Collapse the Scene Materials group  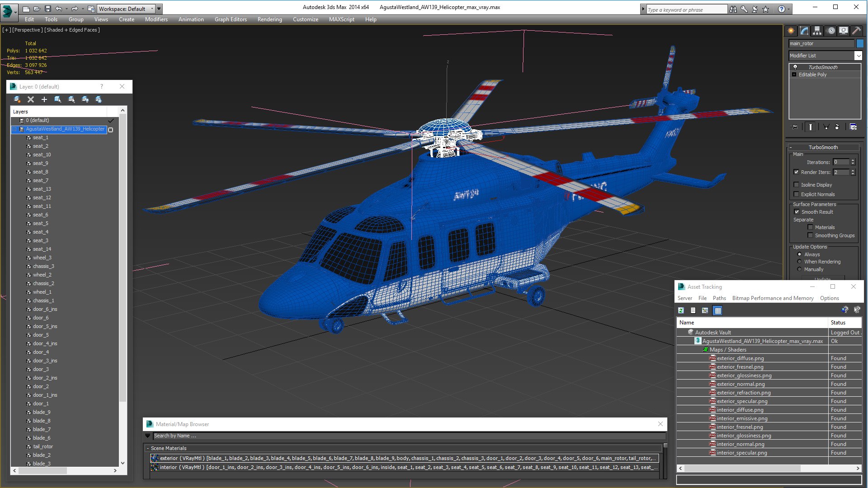tap(148, 448)
